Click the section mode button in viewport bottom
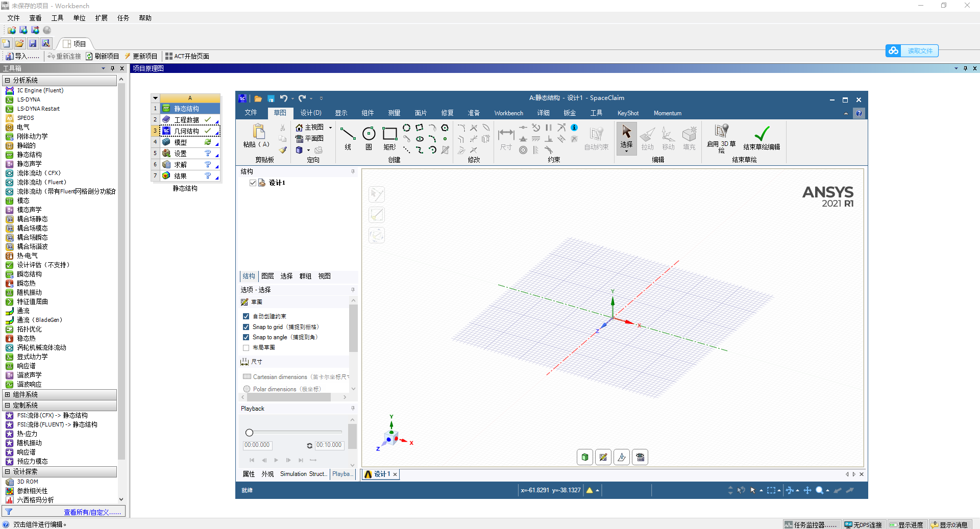Viewport: 980px width, 529px height. (x=622, y=457)
